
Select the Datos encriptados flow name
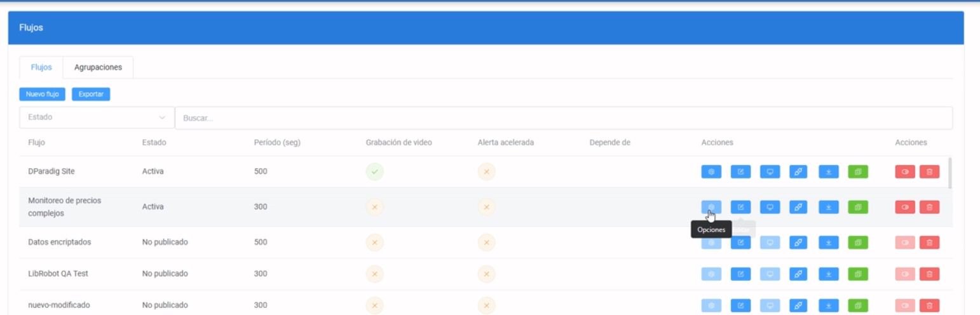point(60,242)
